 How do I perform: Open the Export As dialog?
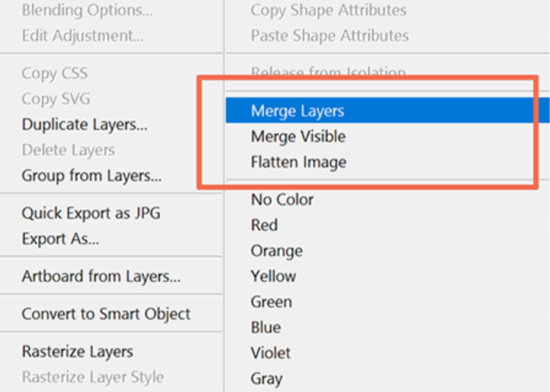[x=60, y=239]
